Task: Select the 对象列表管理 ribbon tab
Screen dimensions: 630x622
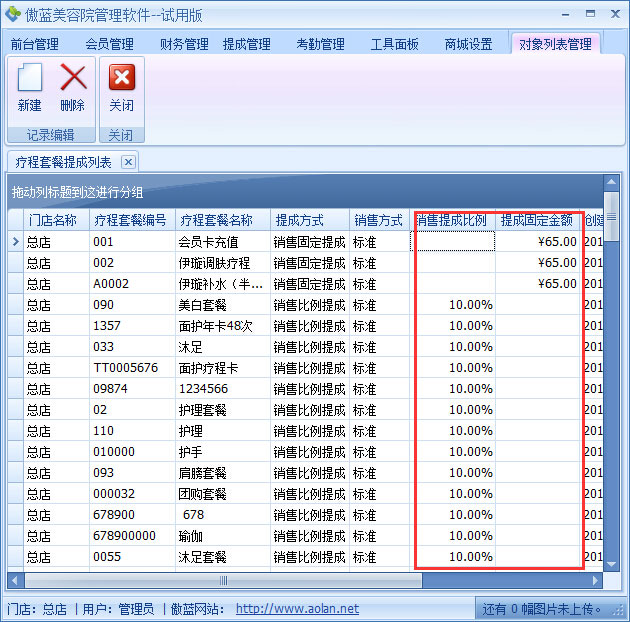Action: 555,44
